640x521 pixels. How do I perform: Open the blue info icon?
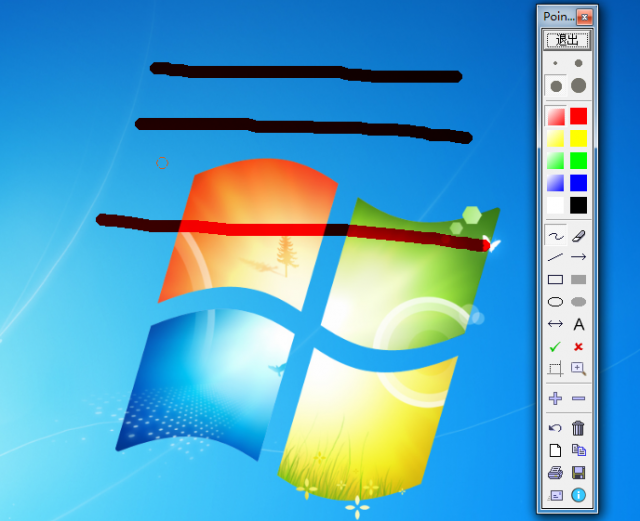click(x=578, y=495)
